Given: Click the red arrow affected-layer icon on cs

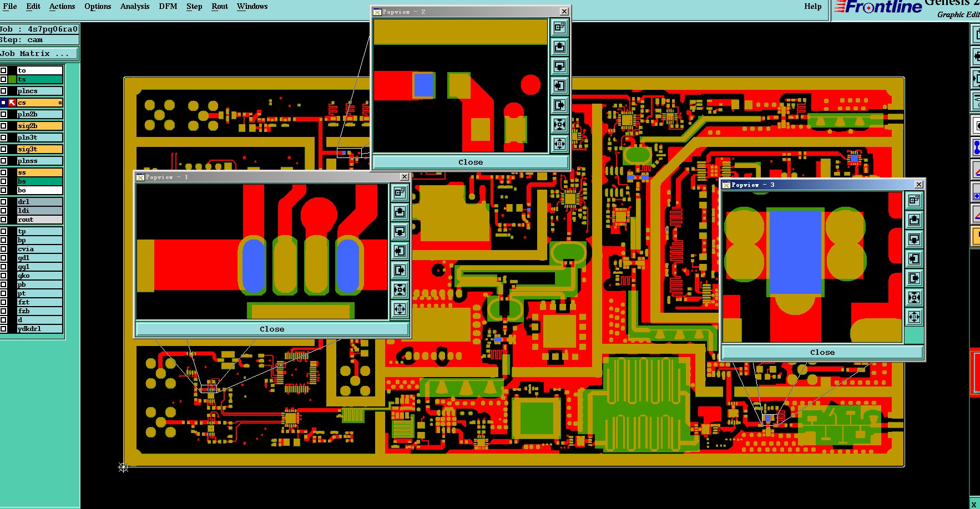Looking at the screenshot, I should (12, 103).
